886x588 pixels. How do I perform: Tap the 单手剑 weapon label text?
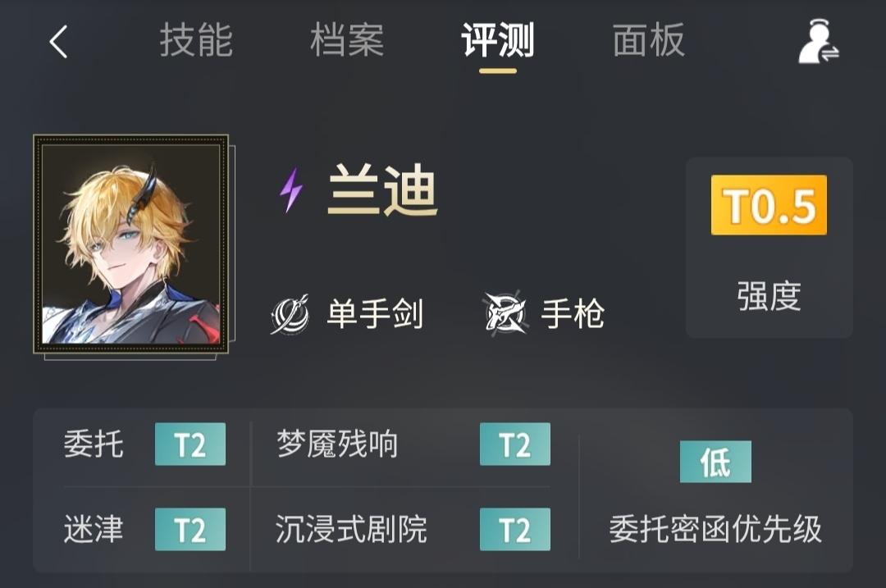[x=375, y=314]
